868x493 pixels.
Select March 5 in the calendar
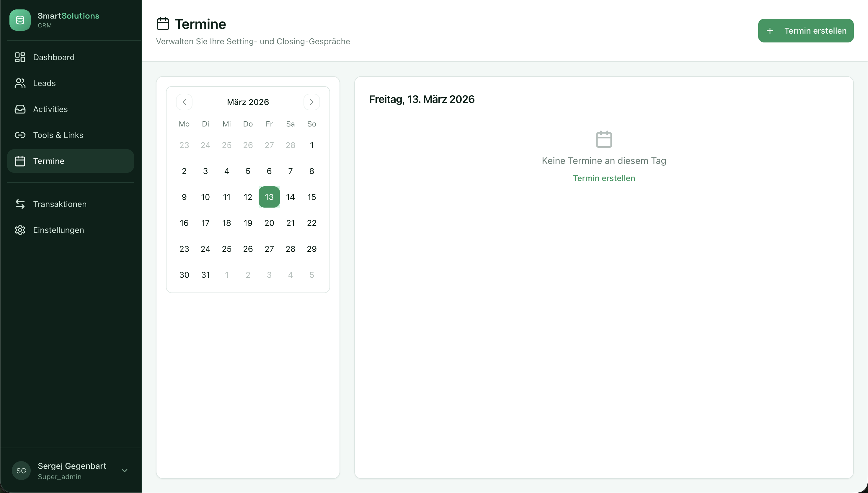tap(248, 171)
